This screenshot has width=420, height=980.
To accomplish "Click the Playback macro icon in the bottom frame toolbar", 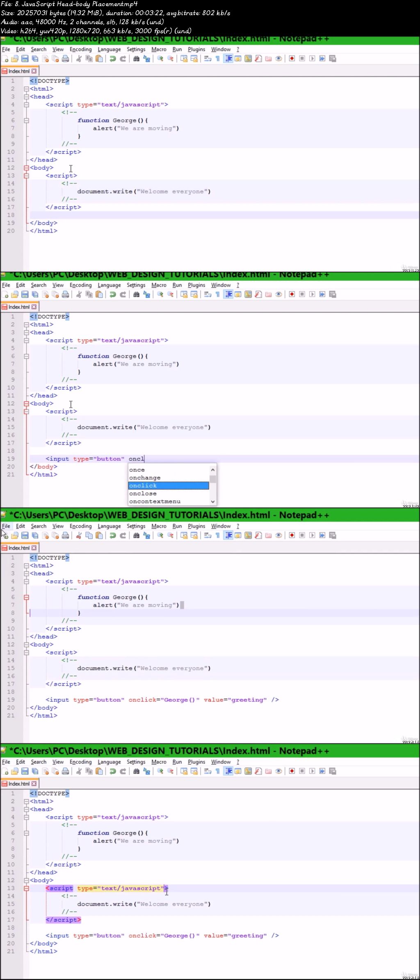I will [312, 771].
